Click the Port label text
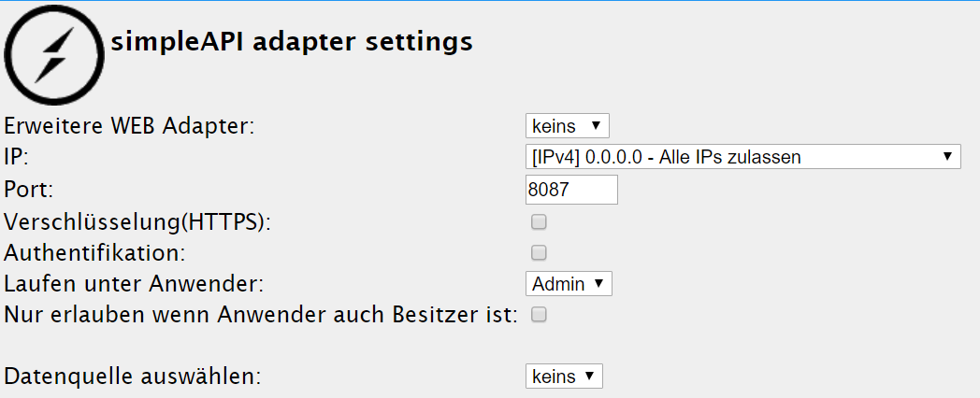980x398 pixels. [28, 189]
